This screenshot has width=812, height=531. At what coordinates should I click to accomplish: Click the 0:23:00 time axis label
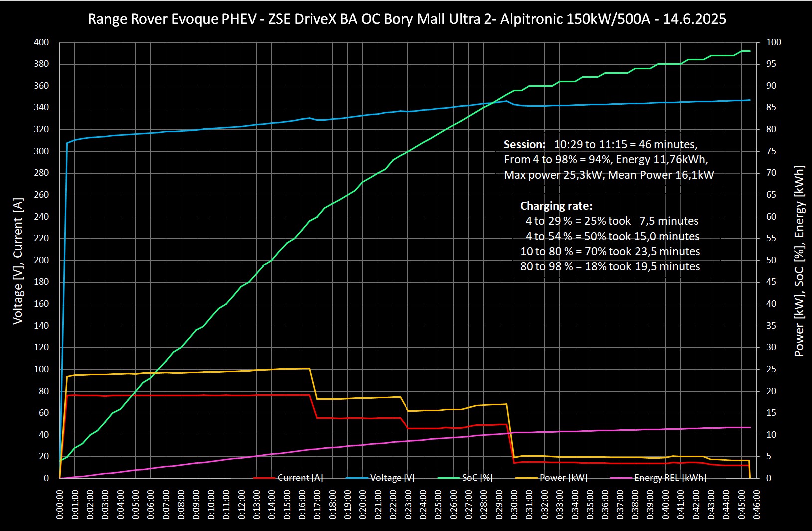tap(408, 505)
